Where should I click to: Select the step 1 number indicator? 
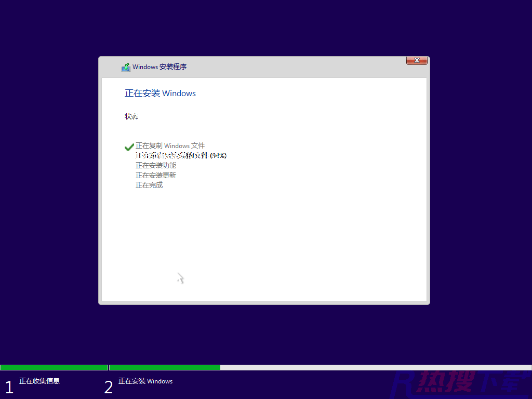[8, 387]
